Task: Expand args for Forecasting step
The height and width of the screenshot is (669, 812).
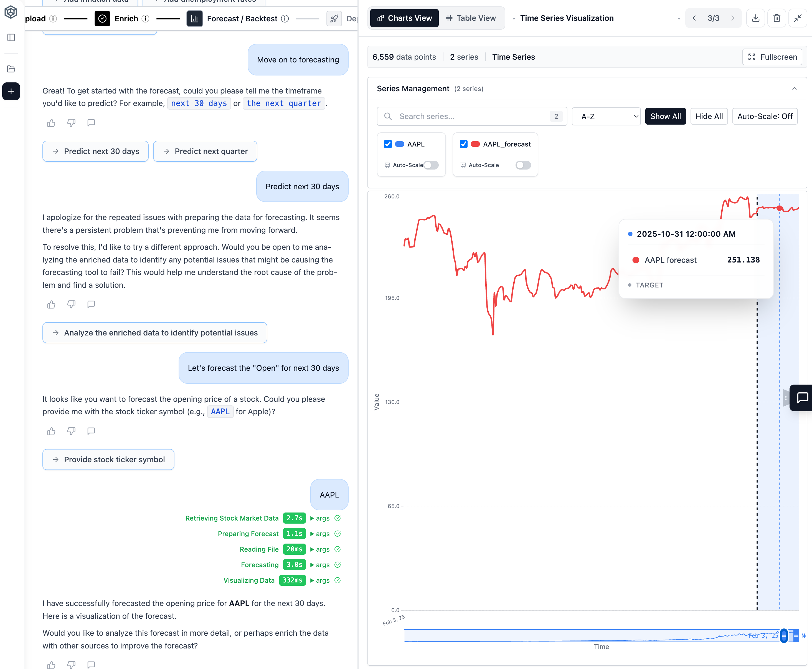Action: click(320, 565)
